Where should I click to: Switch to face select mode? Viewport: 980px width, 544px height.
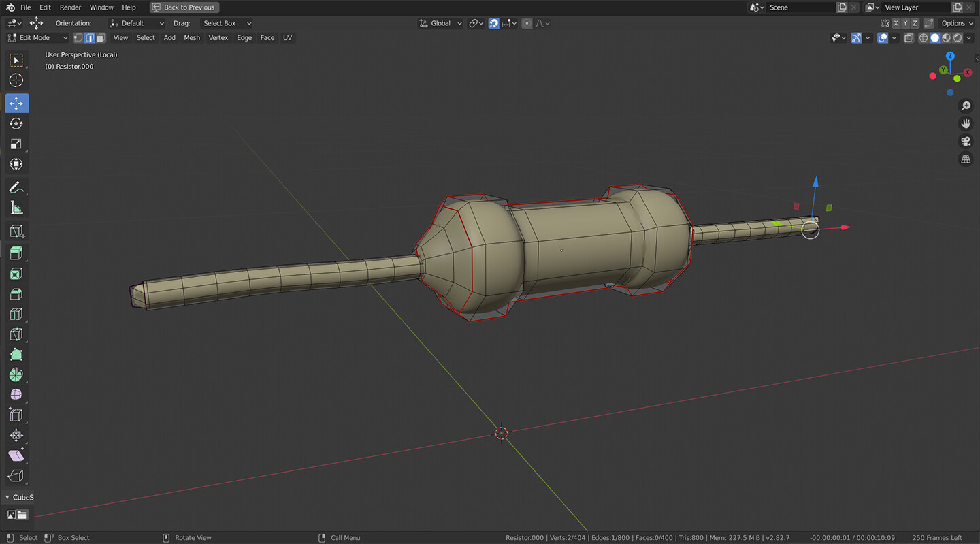[101, 38]
